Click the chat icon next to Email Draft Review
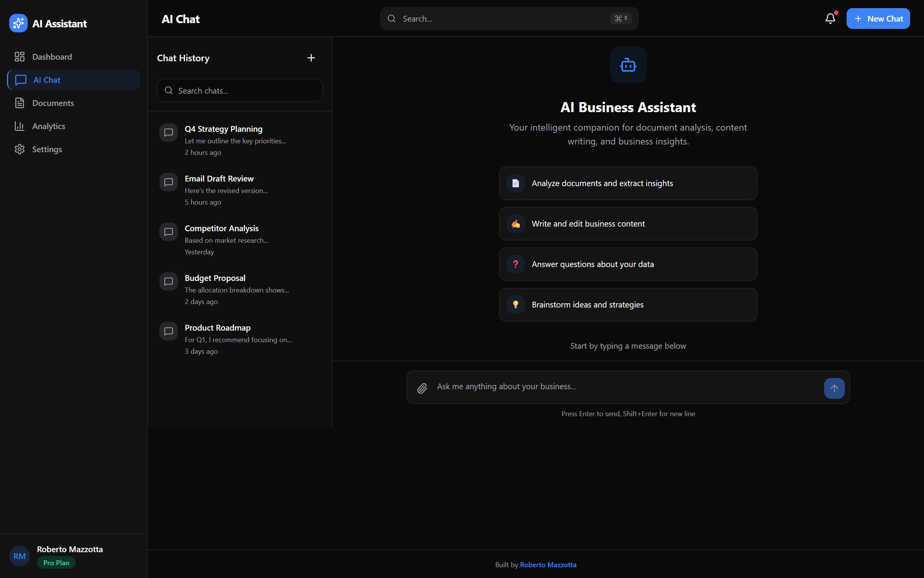This screenshot has height=578, width=924. 169,182
